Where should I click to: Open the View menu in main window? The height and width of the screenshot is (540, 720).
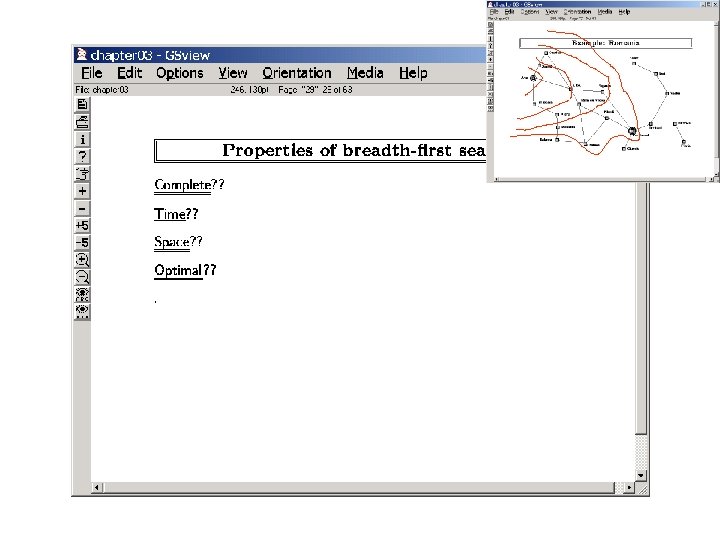(x=233, y=73)
